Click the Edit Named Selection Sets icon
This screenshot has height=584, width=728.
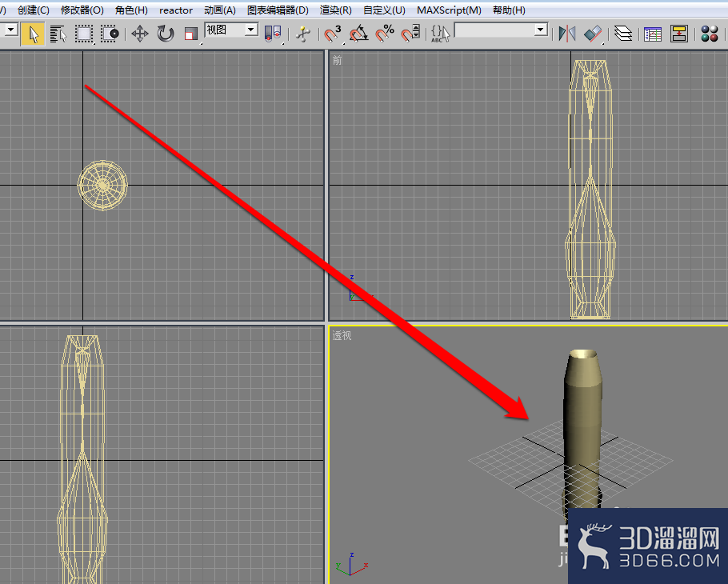coord(440,34)
